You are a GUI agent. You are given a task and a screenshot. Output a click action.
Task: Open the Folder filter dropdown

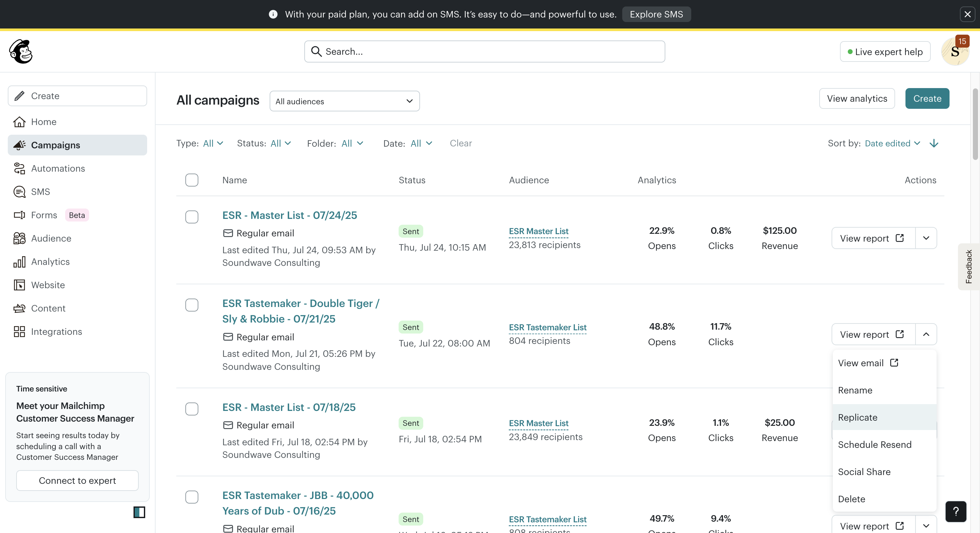tap(352, 143)
